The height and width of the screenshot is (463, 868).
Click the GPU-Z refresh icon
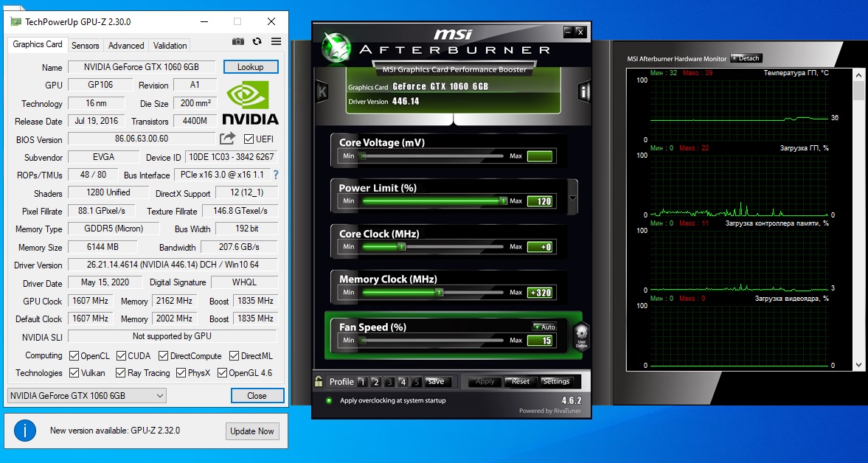pyautogui.click(x=257, y=41)
